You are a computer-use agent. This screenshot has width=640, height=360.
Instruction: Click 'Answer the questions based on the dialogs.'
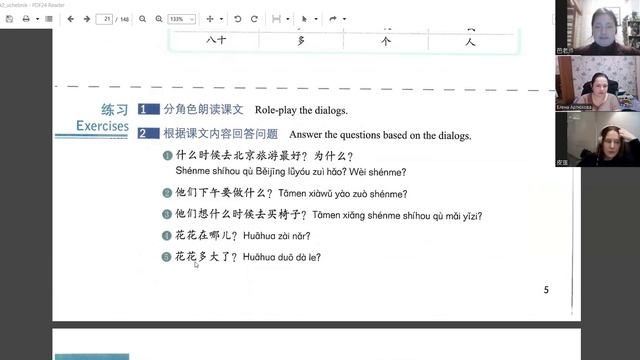380,135
